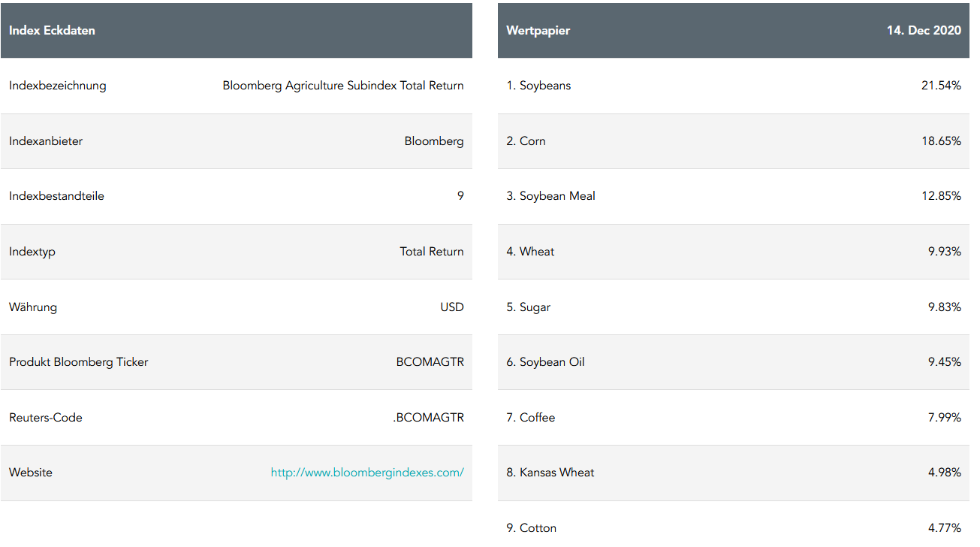Image resolution: width=980 pixels, height=547 pixels.
Task: Click the 21.54% weight value
Action: click(x=941, y=86)
